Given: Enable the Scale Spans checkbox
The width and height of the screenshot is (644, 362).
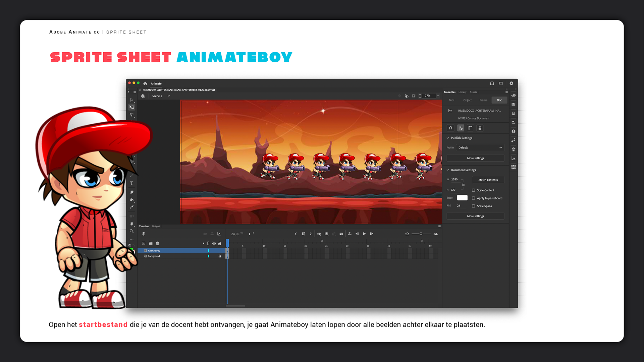Looking at the screenshot, I should (474, 206).
